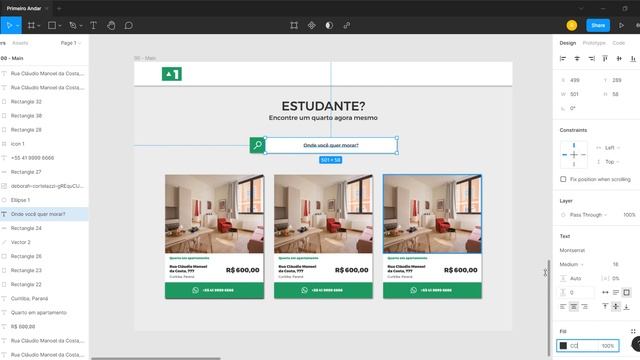Open the Pass Through blend mode dropdown
The height and width of the screenshot is (360, 640).
point(588,215)
